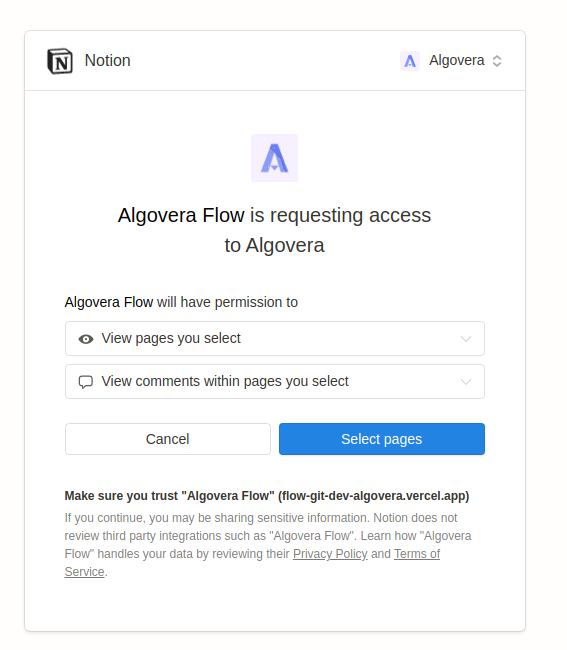Viewport: 567px width, 650px height.
Task: Open the Privacy Policy link
Action: [x=330, y=554]
